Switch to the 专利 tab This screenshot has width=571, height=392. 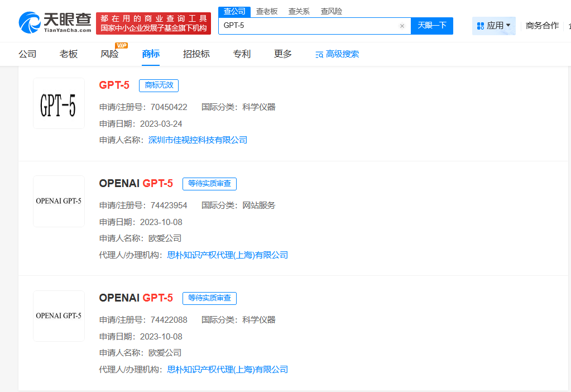click(x=242, y=54)
